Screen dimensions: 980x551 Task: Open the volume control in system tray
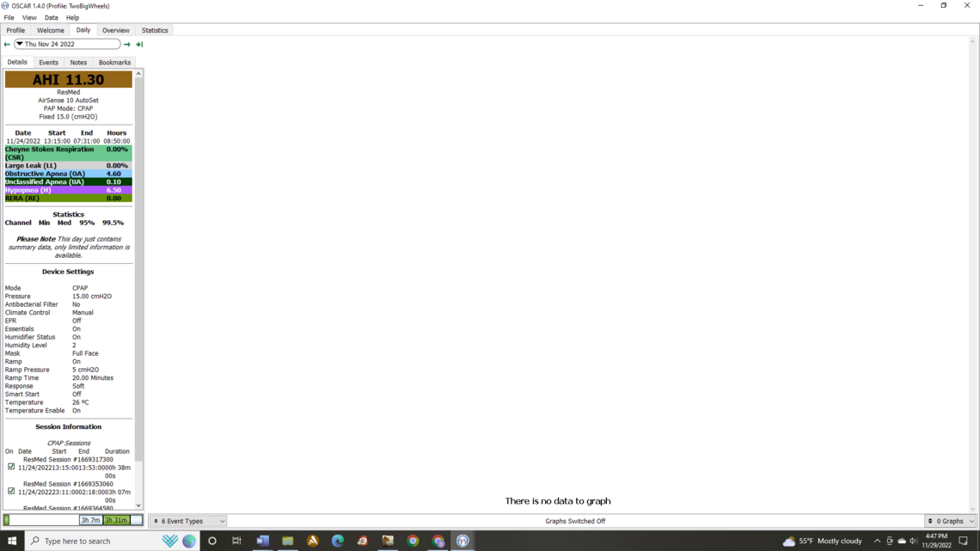[x=913, y=541]
